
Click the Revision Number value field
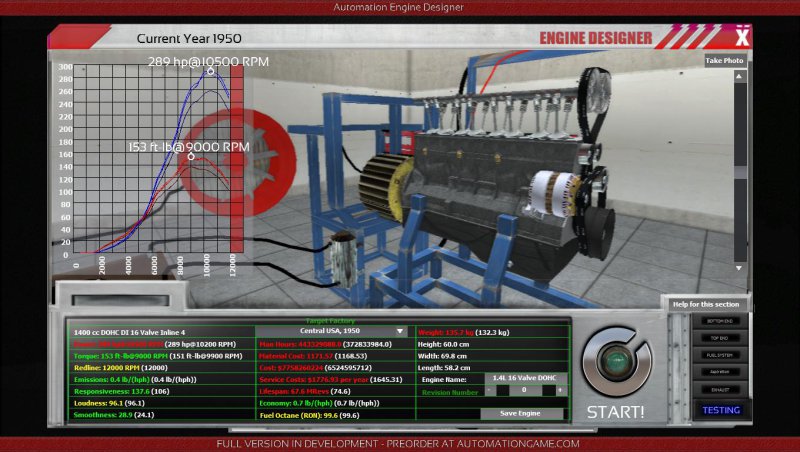[x=524, y=391]
